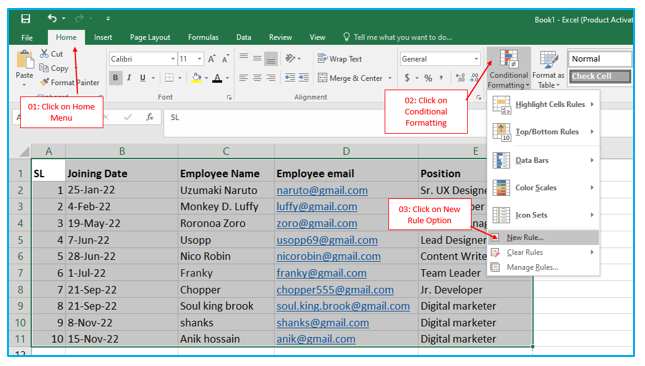The height and width of the screenshot is (366, 645).
Task: Increase decimal places
Action: pos(460,78)
